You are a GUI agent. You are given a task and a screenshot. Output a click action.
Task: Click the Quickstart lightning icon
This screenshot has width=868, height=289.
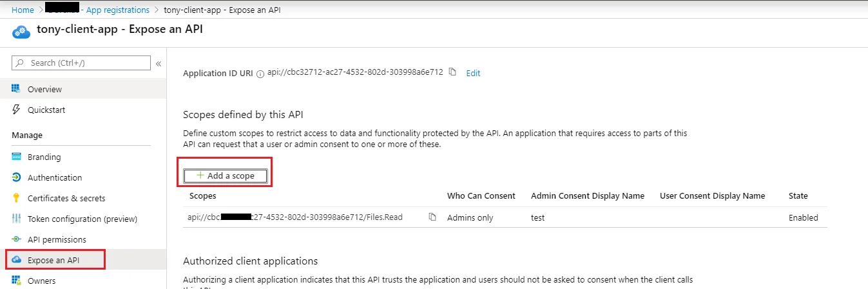[x=16, y=110]
